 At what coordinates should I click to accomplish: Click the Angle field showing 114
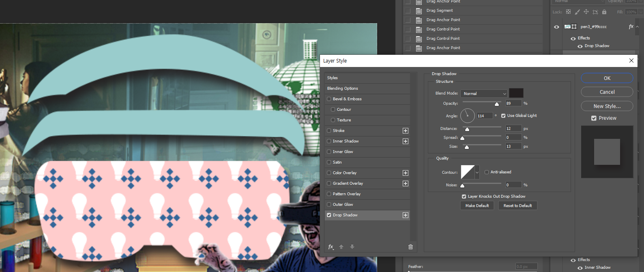[x=485, y=116]
